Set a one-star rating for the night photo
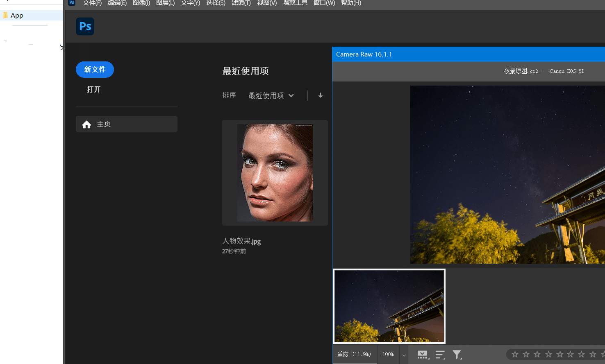This screenshot has height=364, width=605. point(515,355)
